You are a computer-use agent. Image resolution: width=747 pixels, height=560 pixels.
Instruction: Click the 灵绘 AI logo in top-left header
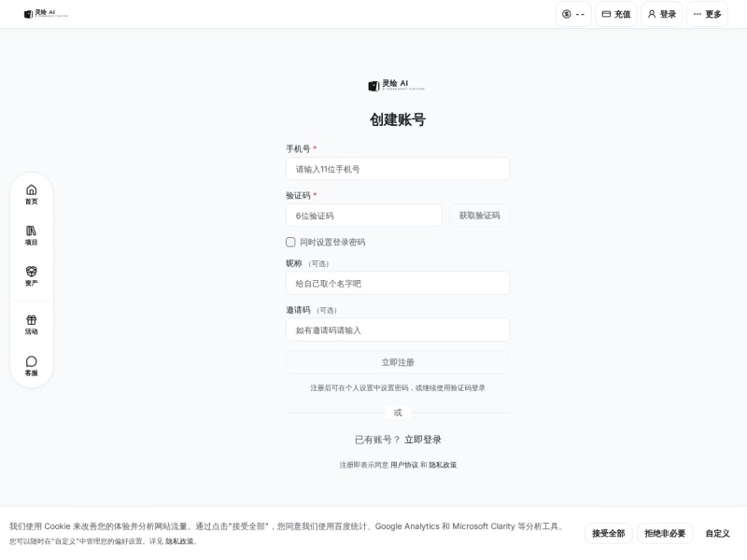point(46,14)
